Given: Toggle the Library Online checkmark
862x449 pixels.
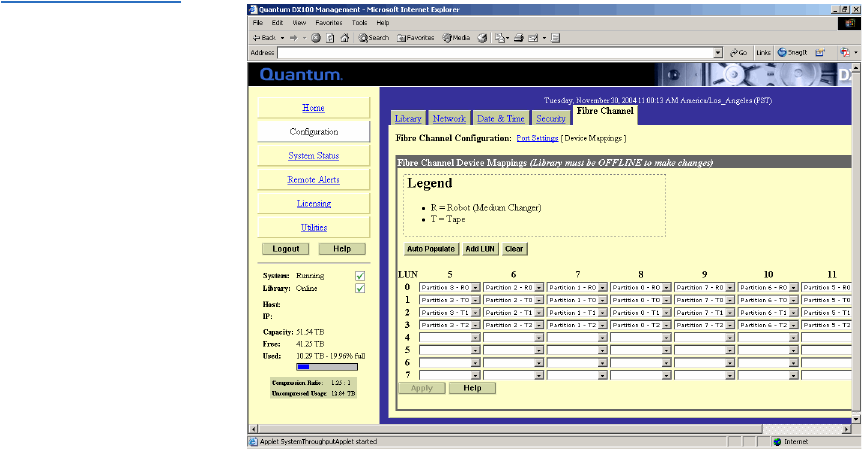Looking at the screenshot, I should 360,288.
